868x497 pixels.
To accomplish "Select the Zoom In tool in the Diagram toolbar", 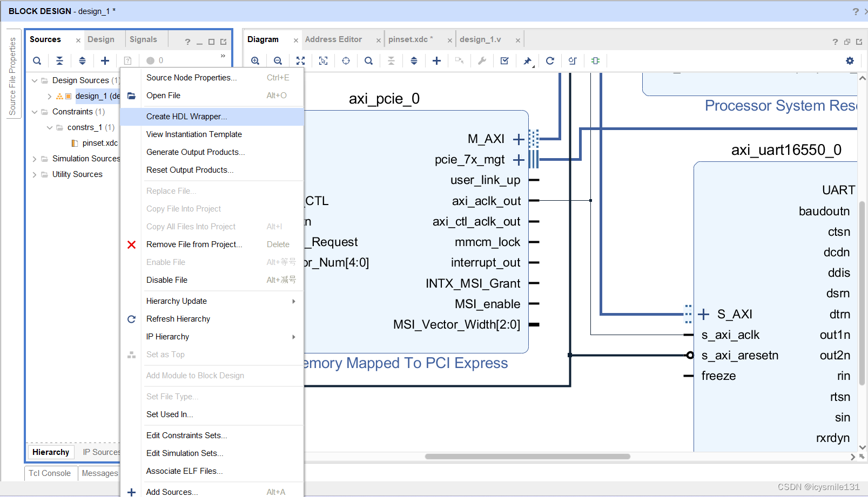I will pyautogui.click(x=255, y=60).
